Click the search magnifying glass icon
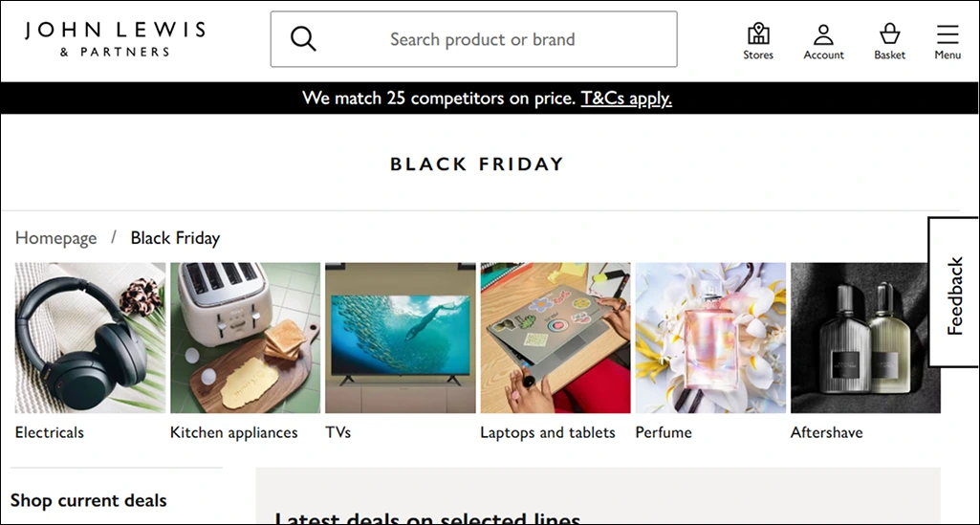Screen dimensions: 980x525 pos(303,39)
